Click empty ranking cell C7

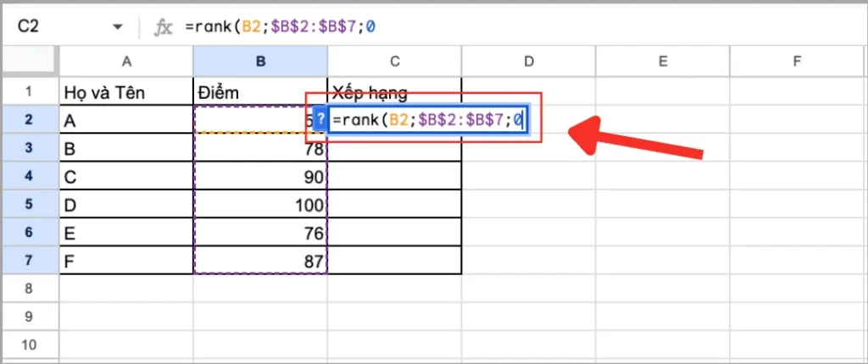click(394, 261)
